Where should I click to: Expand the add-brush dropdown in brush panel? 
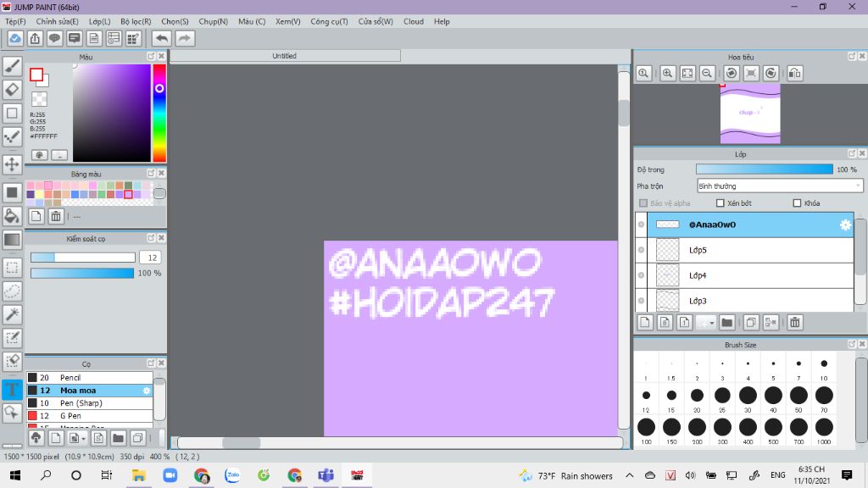point(84,438)
